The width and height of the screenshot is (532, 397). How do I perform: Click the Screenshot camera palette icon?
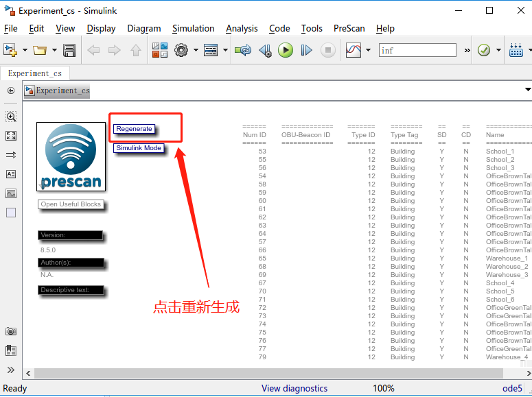[11, 331]
